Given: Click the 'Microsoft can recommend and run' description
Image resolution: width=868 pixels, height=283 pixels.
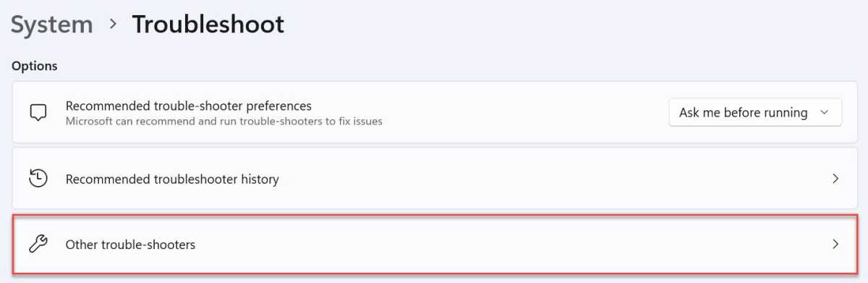Looking at the screenshot, I should [x=224, y=122].
